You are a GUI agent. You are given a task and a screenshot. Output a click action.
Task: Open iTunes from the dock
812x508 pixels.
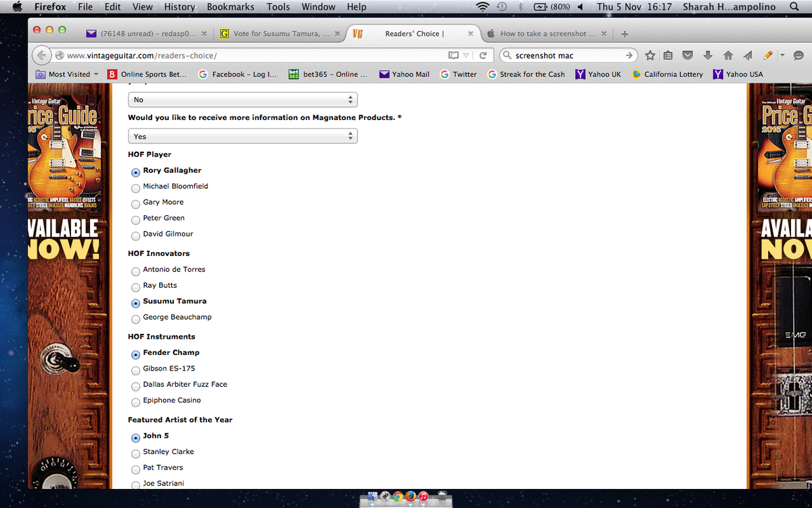coord(424,496)
